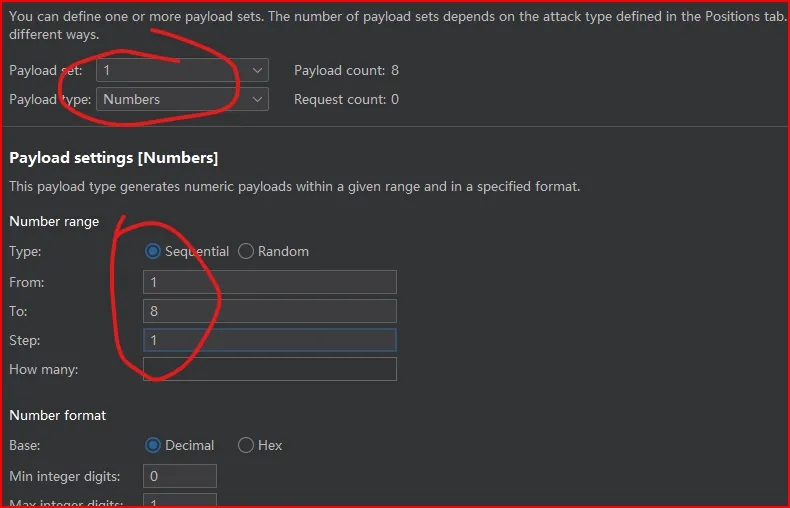Switch number base to Hex
This screenshot has width=790, height=508.
point(260,445)
